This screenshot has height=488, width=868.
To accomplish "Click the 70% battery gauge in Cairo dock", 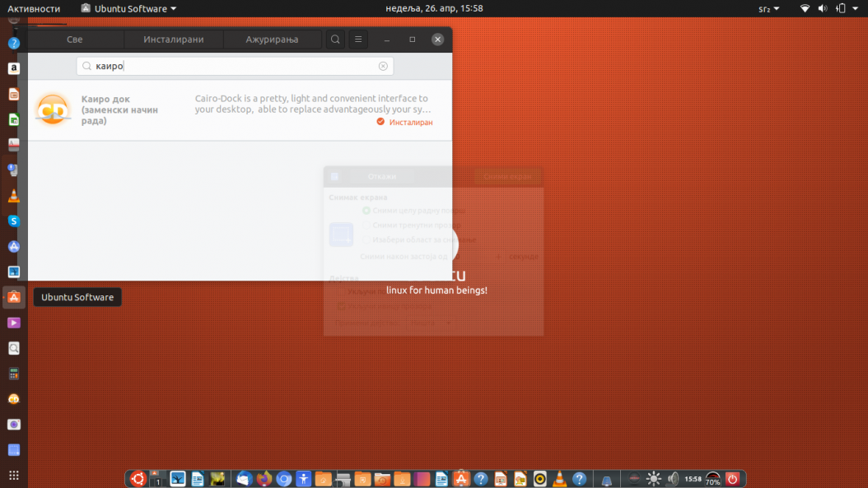I will coord(713,479).
